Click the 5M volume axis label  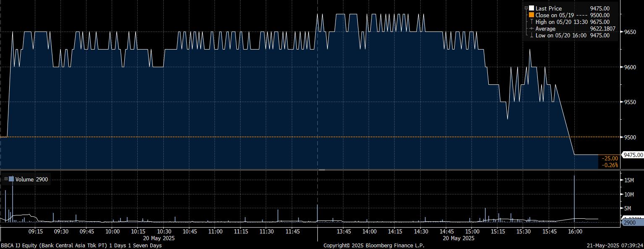pos(628,208)
